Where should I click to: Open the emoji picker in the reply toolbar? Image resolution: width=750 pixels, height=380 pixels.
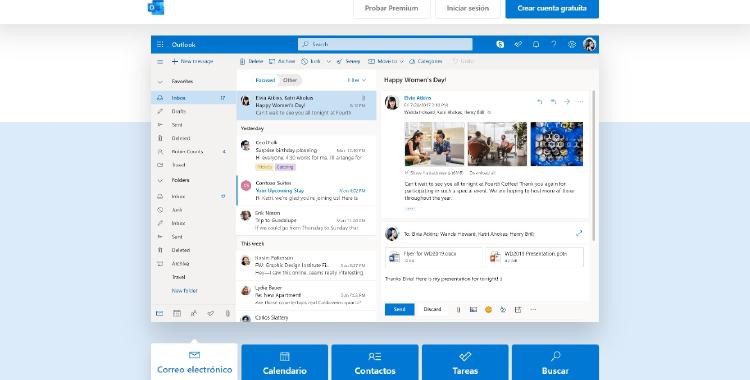tap(488, 310)
